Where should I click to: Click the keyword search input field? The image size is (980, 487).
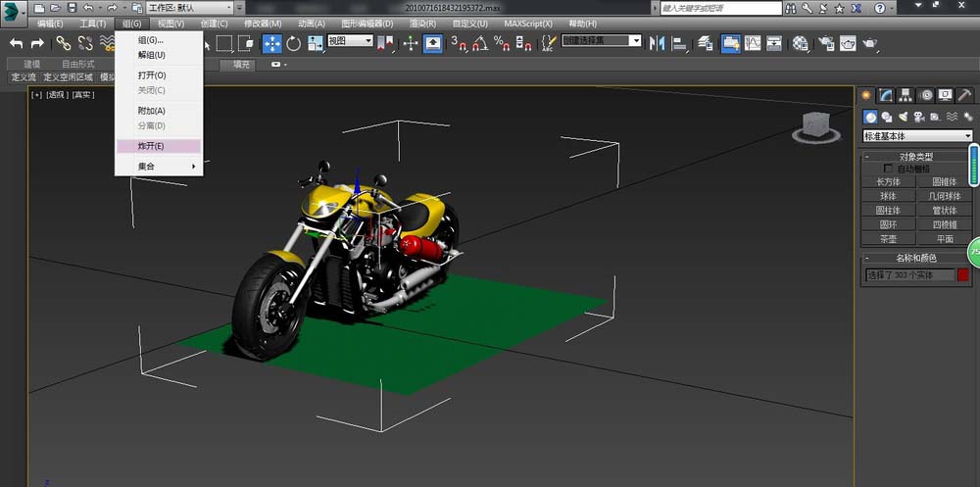(x=719, y=7)
